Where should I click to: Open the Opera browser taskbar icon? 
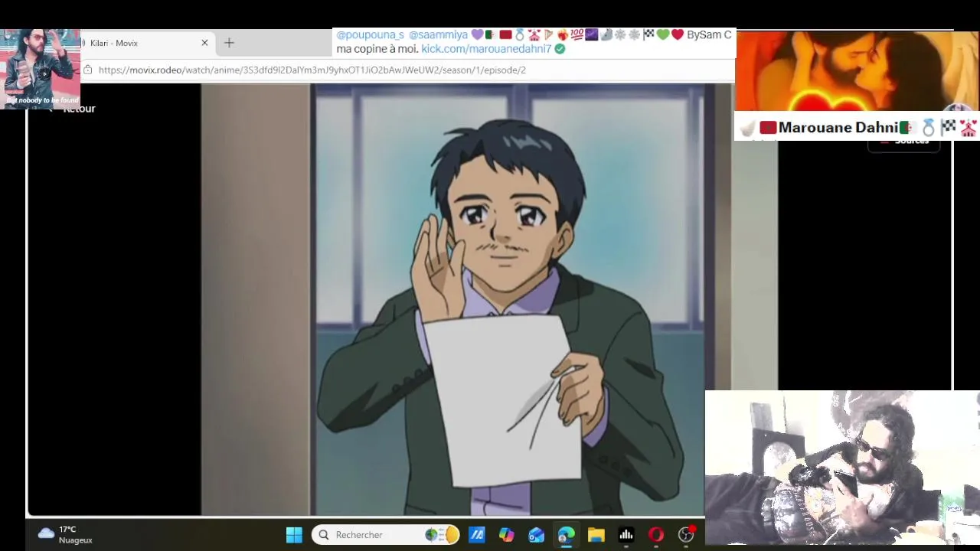tap(656, 535)
